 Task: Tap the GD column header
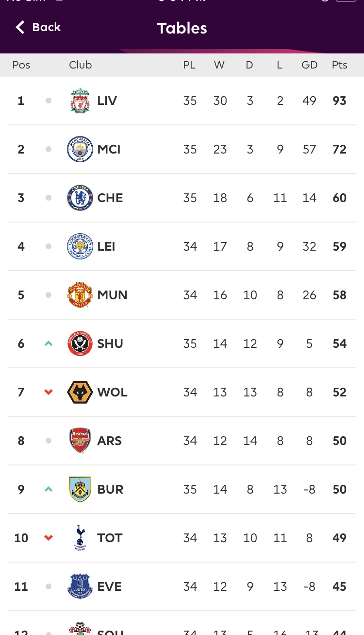click(310, 65)
